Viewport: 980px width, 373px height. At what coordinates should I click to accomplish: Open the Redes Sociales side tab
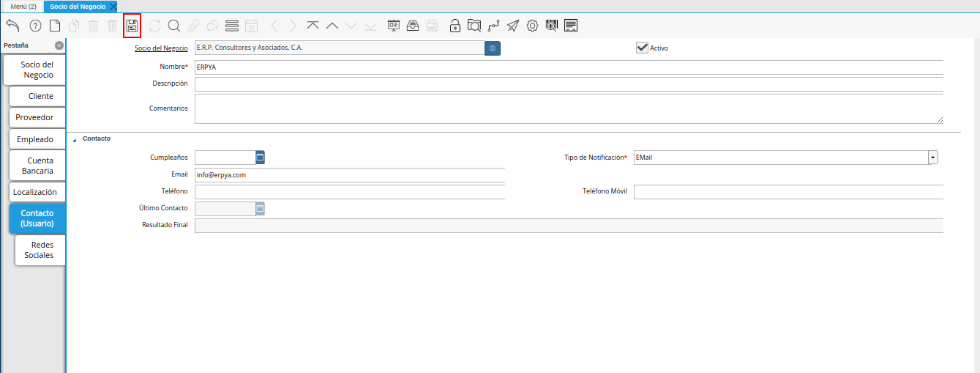click(40, 250)
